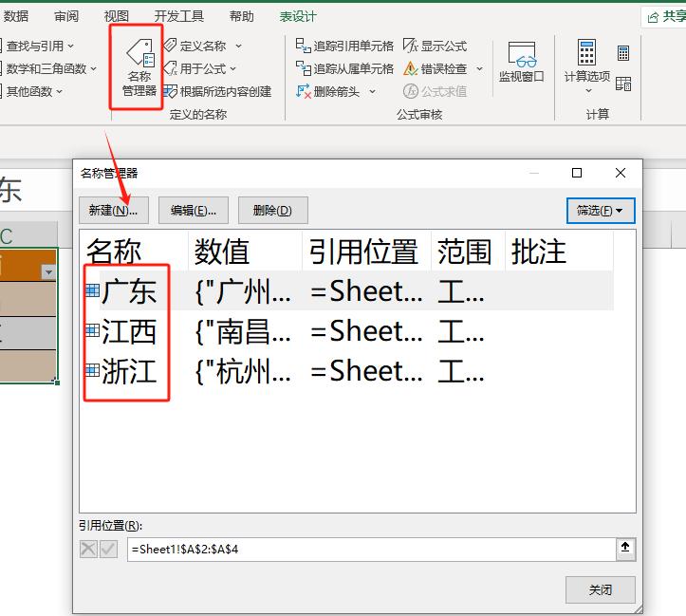Expand Error Checking dropdown arrow
Image resolution: width=686 pixels, height=616 pixels.
[479, 68]
